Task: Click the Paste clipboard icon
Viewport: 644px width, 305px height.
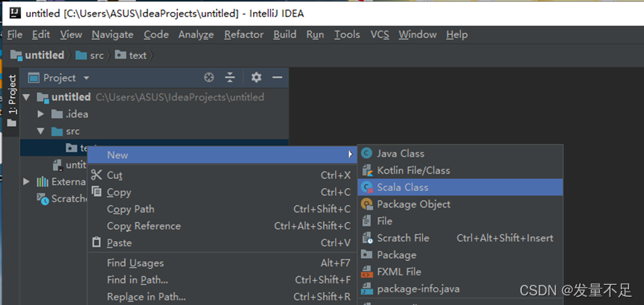Action: coord(97,242)
